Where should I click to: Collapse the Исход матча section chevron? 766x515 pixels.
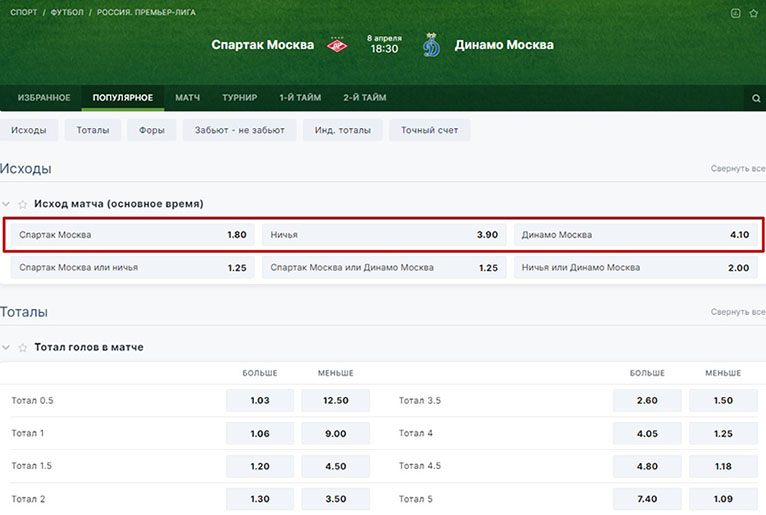pyautogui.click(x=7, y=204)
